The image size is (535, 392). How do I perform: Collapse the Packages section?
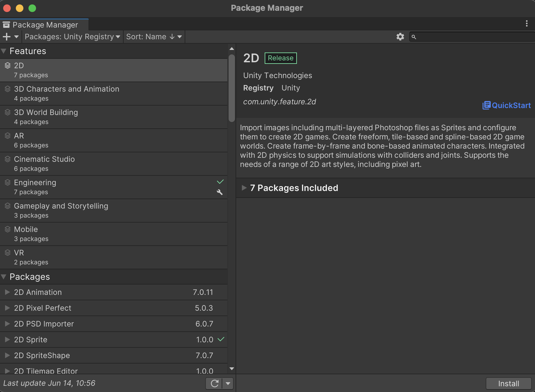tap(4, 277)
